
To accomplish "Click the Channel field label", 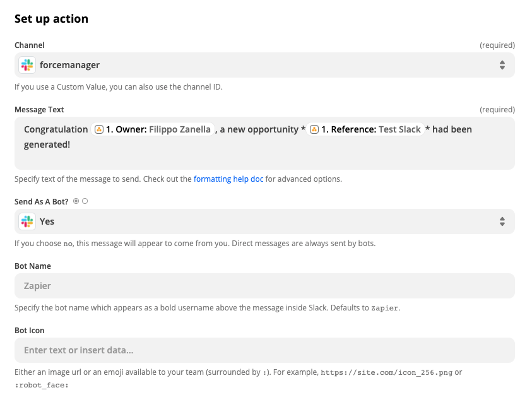I will pyautogui.click(x=30, y=45).
